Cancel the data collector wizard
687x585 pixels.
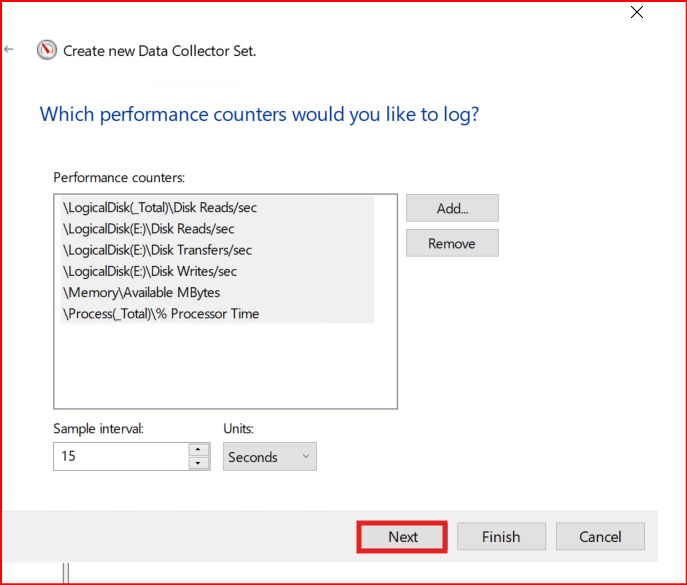tap(600, 537)
